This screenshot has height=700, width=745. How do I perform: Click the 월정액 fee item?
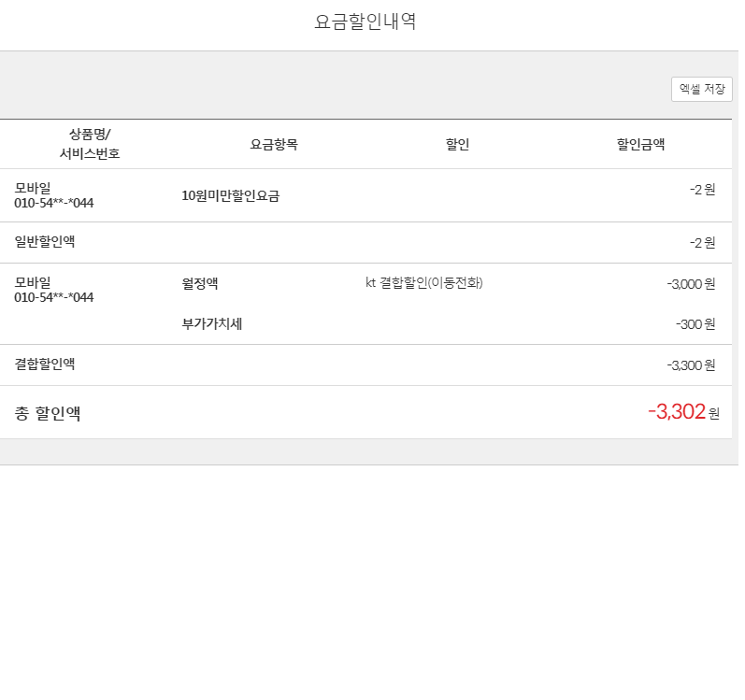click(x=200, y=284)
